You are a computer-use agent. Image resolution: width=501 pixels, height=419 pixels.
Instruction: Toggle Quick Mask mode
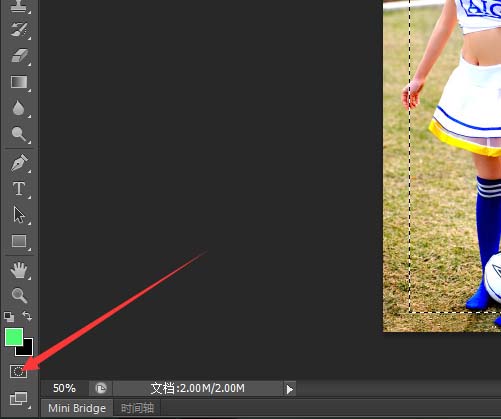point(18,371)
